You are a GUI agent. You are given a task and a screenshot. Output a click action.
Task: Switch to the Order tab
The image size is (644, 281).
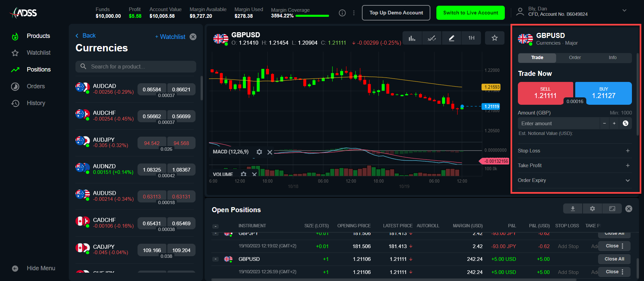pyautogui.click(x=575, y=58)
